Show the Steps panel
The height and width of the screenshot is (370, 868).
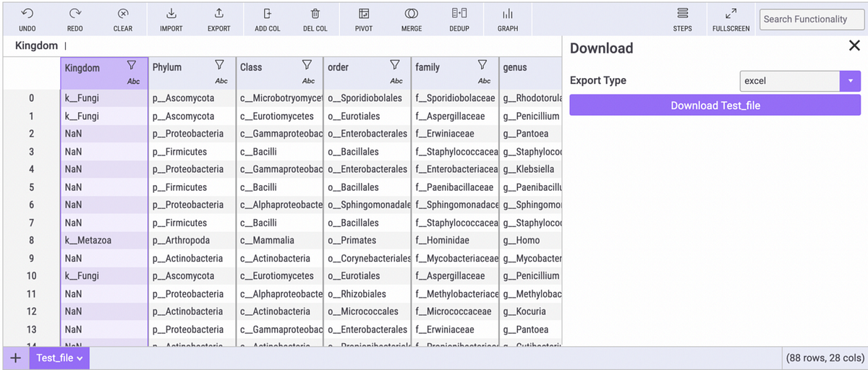(682, 14)
